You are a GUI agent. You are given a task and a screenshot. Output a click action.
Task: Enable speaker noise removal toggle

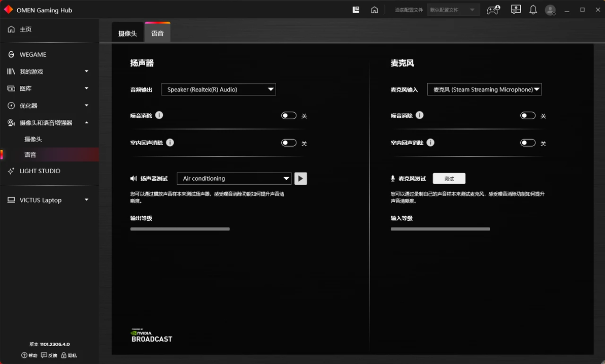click(x=289, y=115)
